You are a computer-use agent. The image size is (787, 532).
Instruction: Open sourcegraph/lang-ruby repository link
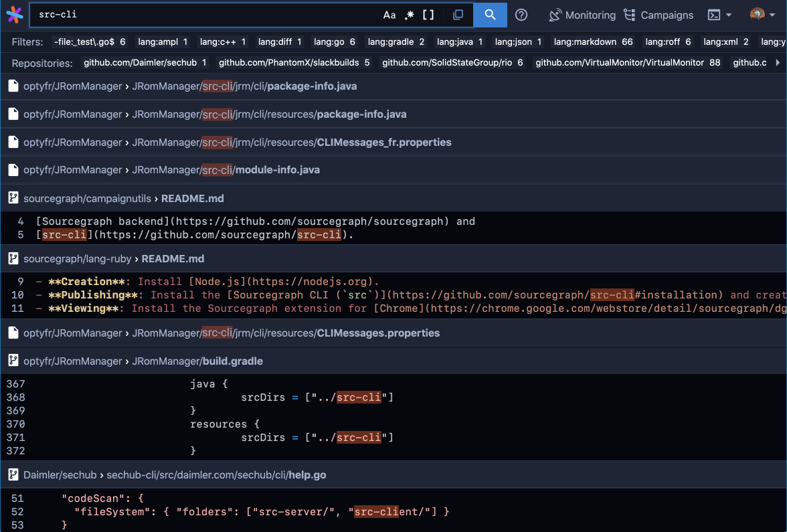[78, 259]
